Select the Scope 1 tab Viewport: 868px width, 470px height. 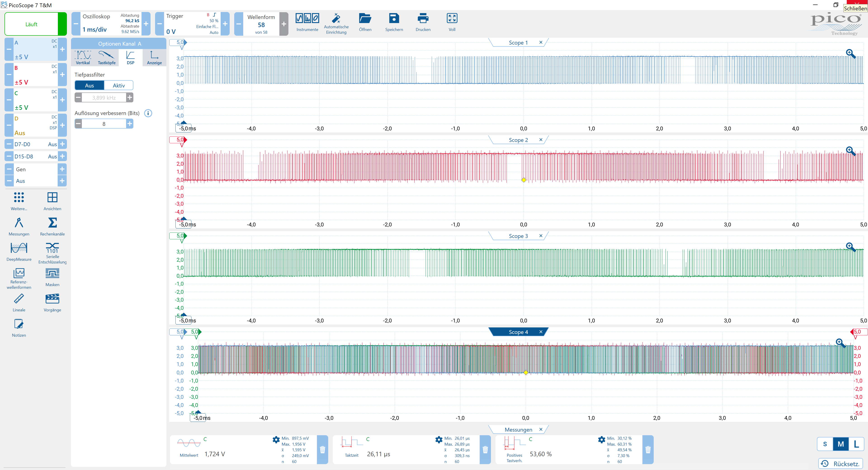518,43
